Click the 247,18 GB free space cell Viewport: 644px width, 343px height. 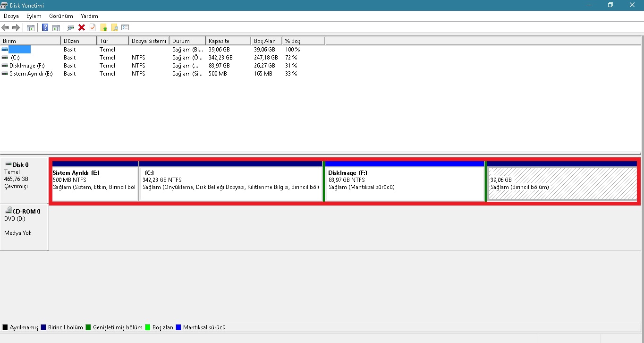point(266,57)
